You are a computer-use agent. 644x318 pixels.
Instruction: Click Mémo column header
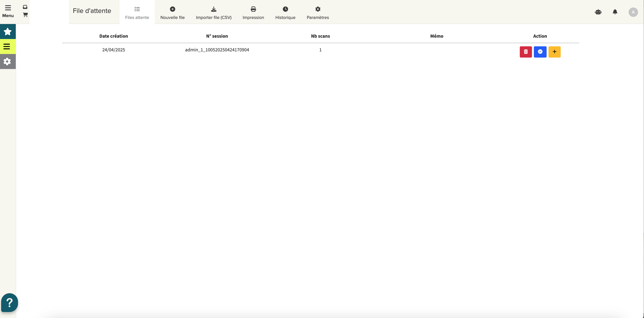tap(436, 36)
